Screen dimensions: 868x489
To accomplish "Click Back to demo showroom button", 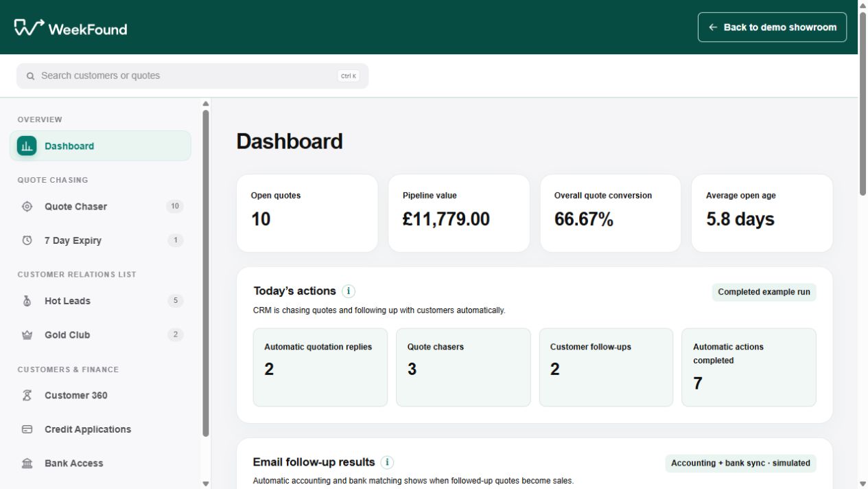I will (772, 27).
